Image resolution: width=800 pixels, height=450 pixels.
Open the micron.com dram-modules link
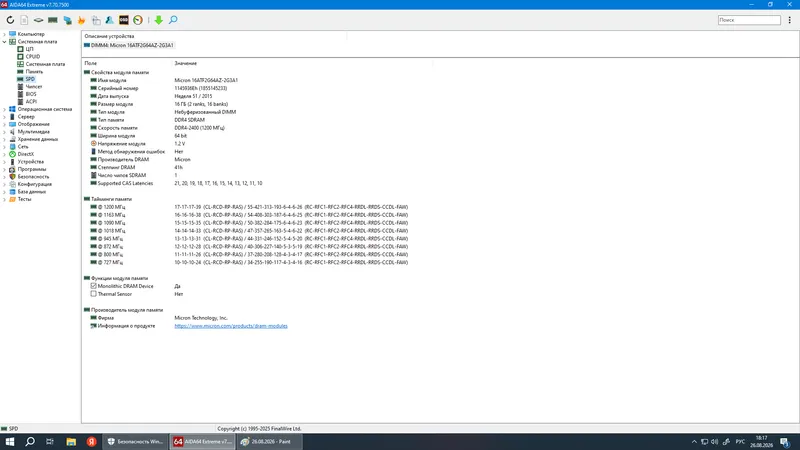pos(231,326)
